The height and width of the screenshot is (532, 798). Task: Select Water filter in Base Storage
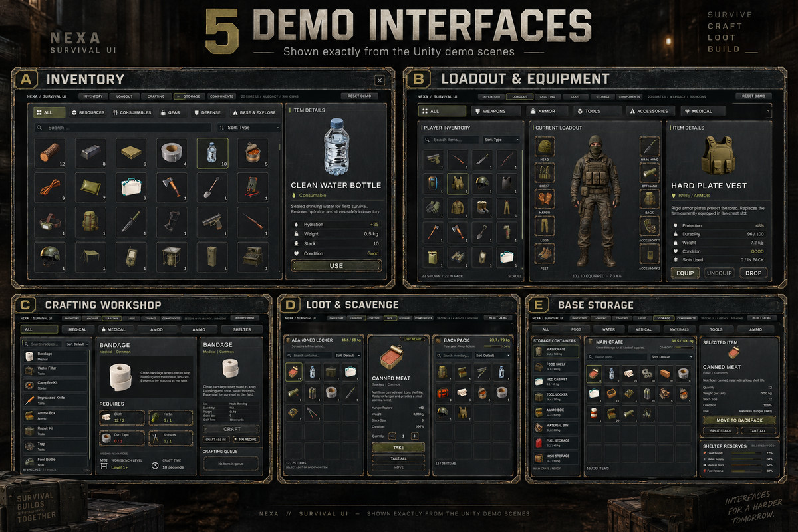click(x=608, y=329)
